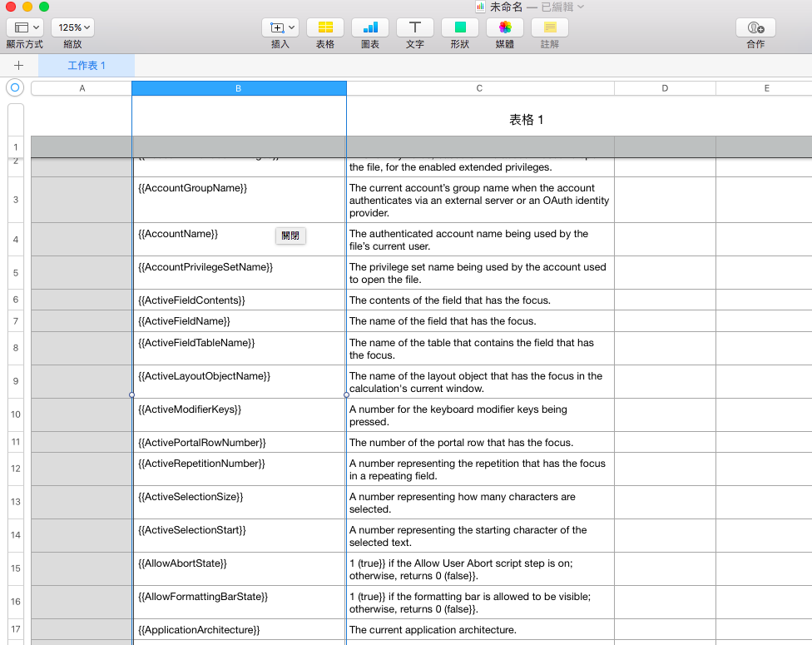Select column C header
Screen dimensions: 812x645
click(x=480, y=88)
